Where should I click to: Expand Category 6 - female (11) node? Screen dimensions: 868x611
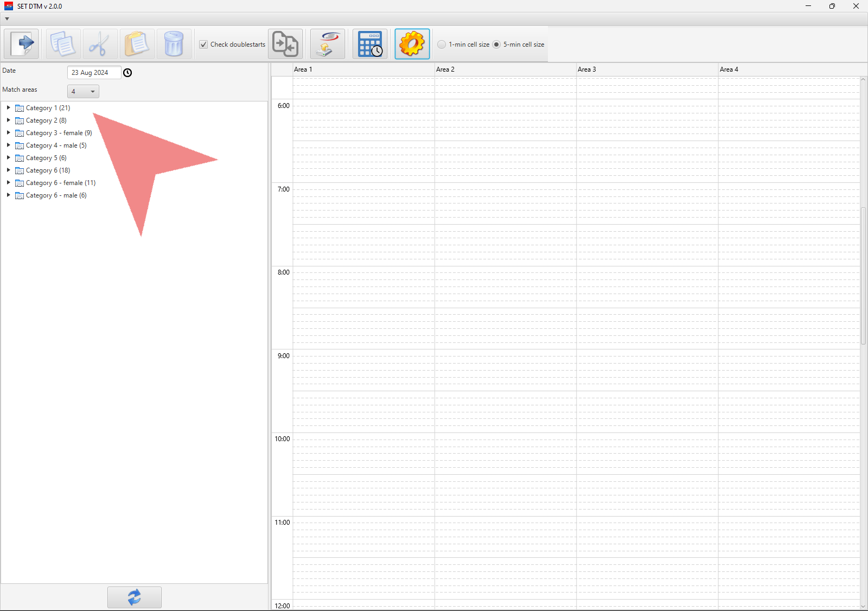tap(9, 183)
